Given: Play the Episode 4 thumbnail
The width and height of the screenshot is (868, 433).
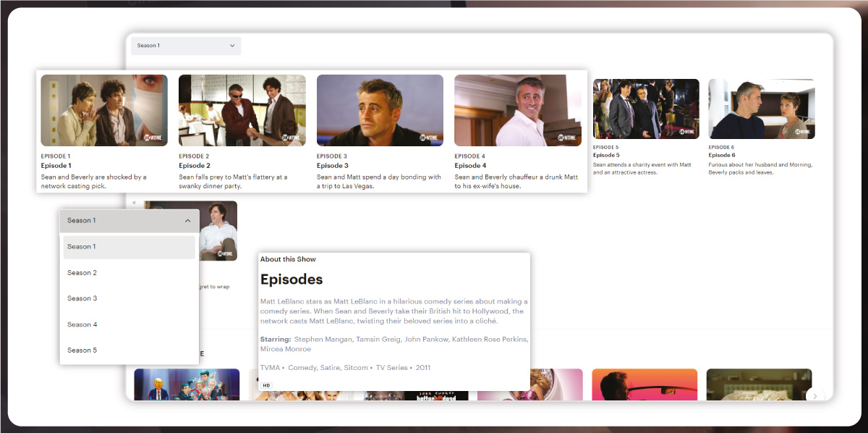Looking at the screenshot, I should [x=518, y=111].
